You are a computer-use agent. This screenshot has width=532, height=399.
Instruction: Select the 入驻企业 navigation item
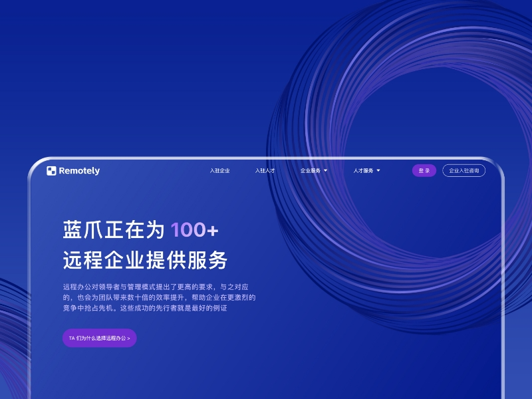[x=219, y=170]
